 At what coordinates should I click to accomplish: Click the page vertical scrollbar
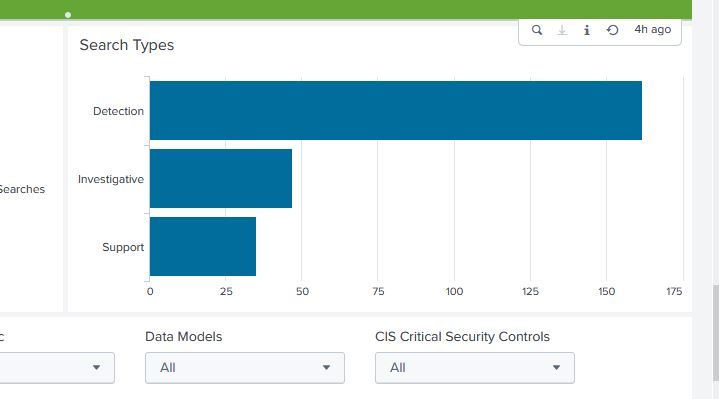coord(715,332)
